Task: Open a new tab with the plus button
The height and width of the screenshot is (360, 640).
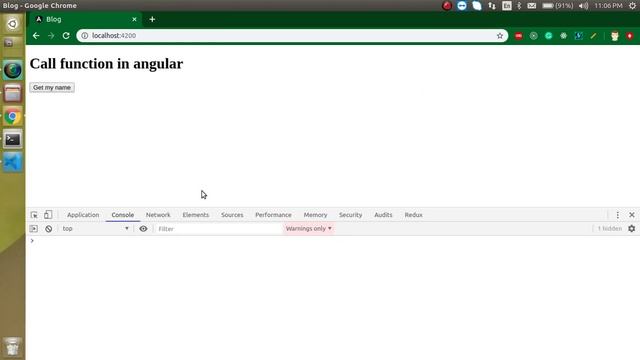Action: (152, 19)
